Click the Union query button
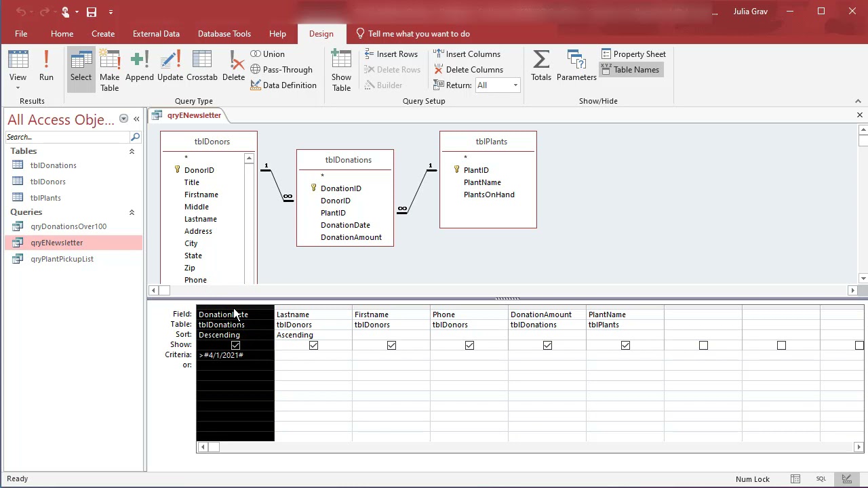Viewport: 868px width, 488px height. (x=267, y=54)
